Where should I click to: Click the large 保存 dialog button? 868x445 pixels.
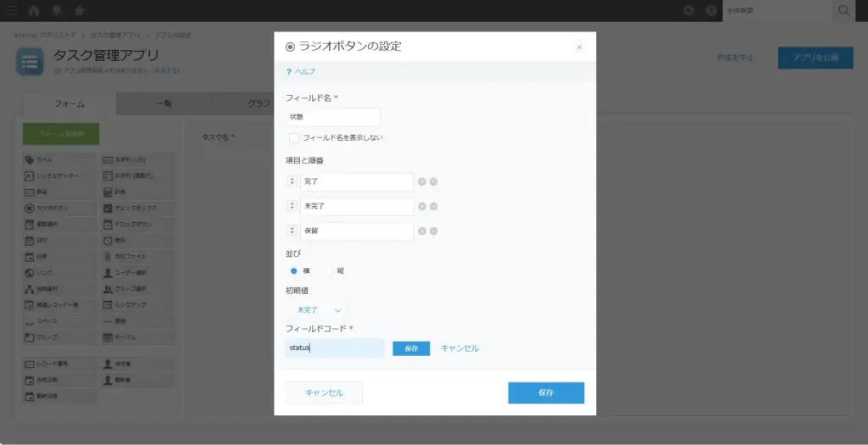point(547,393)
